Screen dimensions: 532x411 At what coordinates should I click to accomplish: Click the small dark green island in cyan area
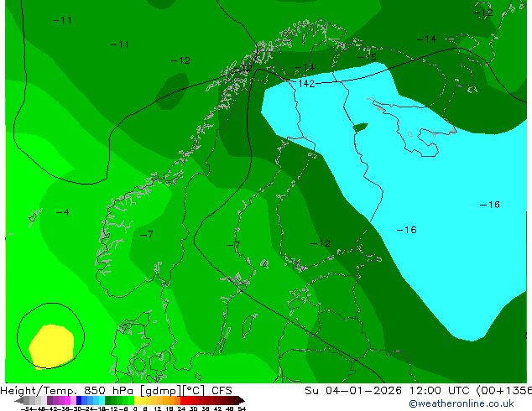[360, 127]
